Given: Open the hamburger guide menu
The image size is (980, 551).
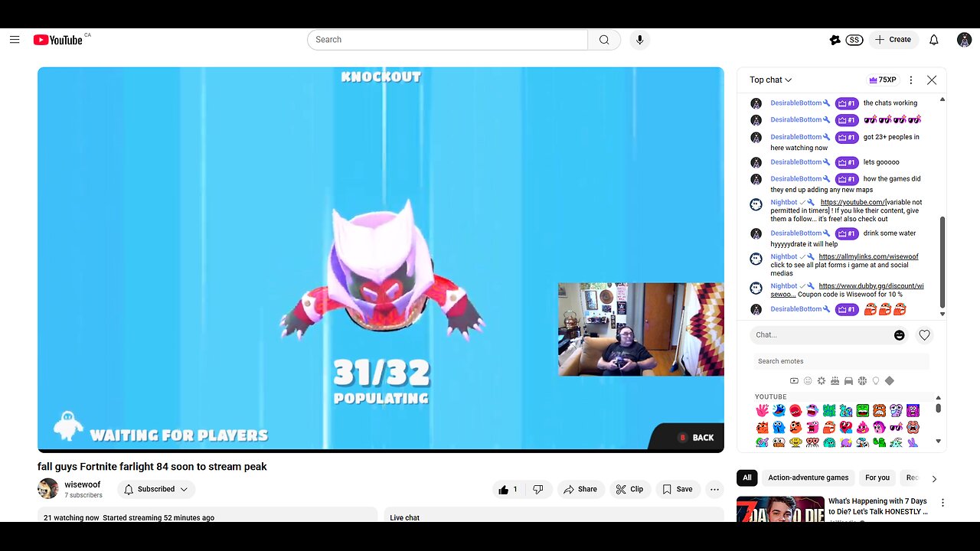Looking at the screenshot, I should [x=15, y=40].
